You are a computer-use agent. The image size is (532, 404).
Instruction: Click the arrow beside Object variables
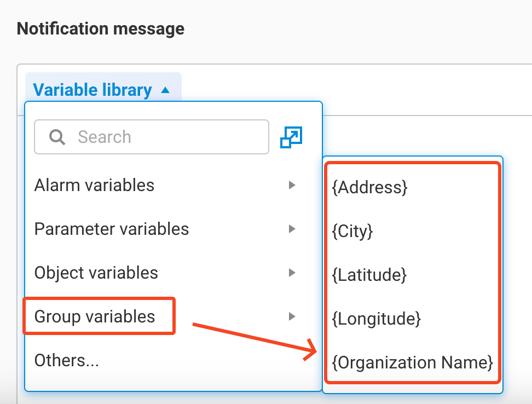tap(292, 273)
